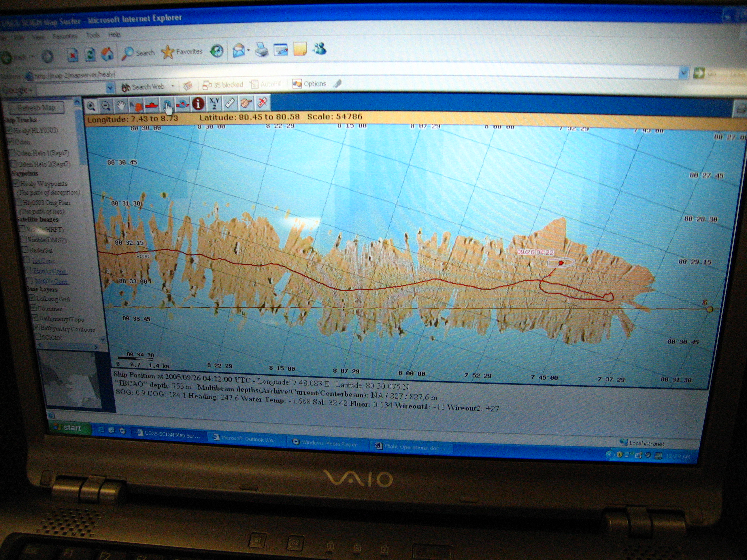The width and height of the screenshot is (747, 560).
Task: Uncheck the Healy Waypoints layer
Action: click(x=16, y=183)
